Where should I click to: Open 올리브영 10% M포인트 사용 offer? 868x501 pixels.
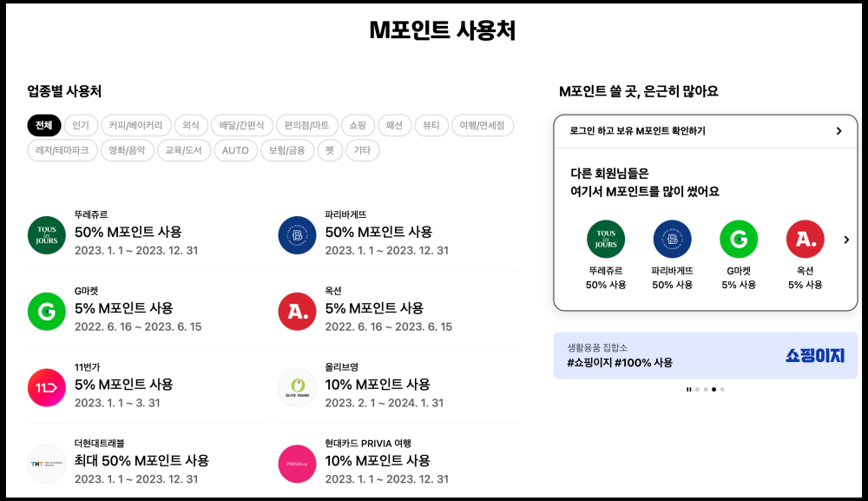[398, 386]
